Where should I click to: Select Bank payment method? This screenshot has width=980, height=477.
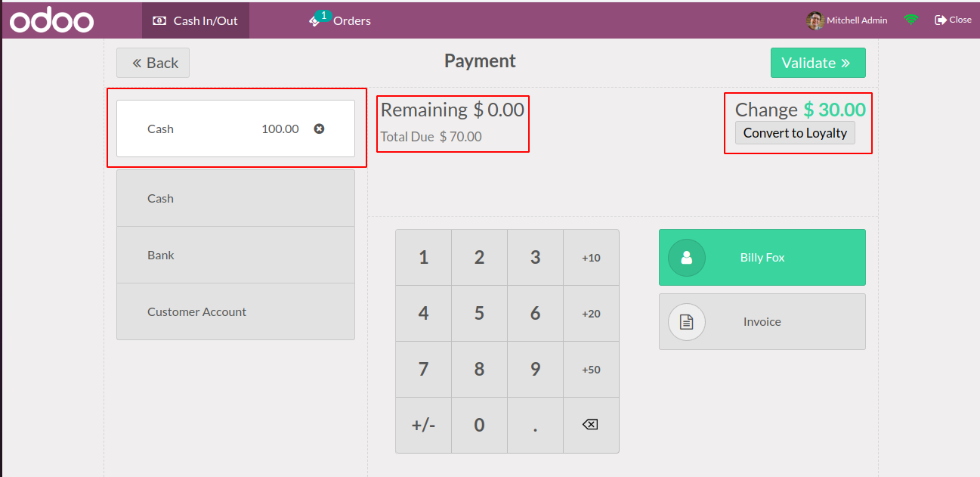coord(235,256)
